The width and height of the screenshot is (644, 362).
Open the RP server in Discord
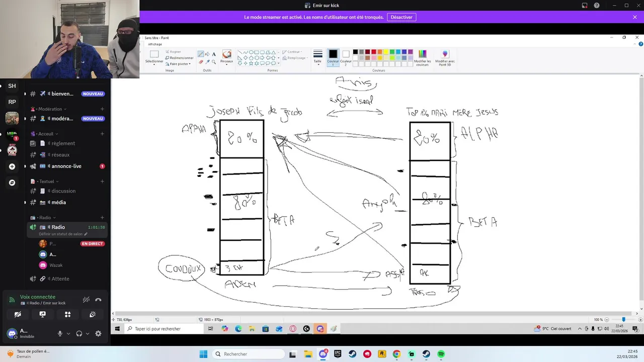(12, 102)
